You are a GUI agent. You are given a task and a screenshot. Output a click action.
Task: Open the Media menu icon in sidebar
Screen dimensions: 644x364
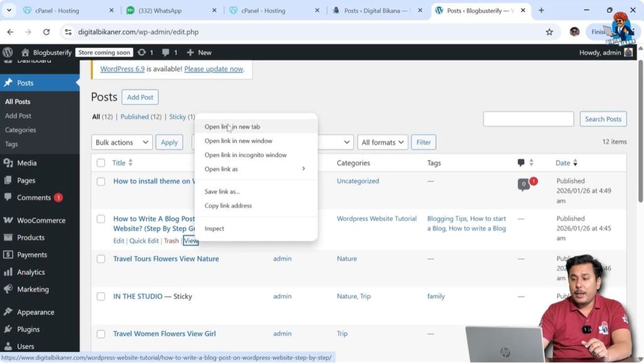[8, 163]
